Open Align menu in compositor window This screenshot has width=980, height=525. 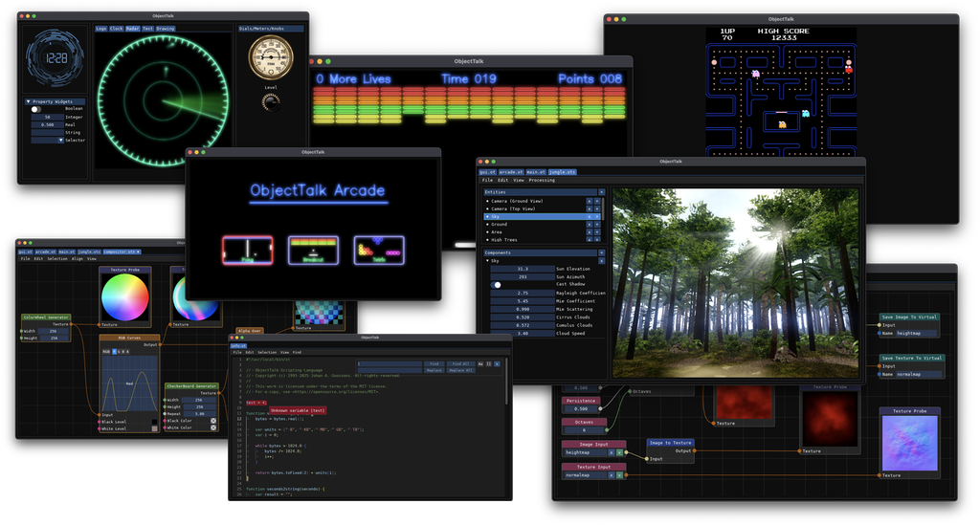tap(77, 258)
